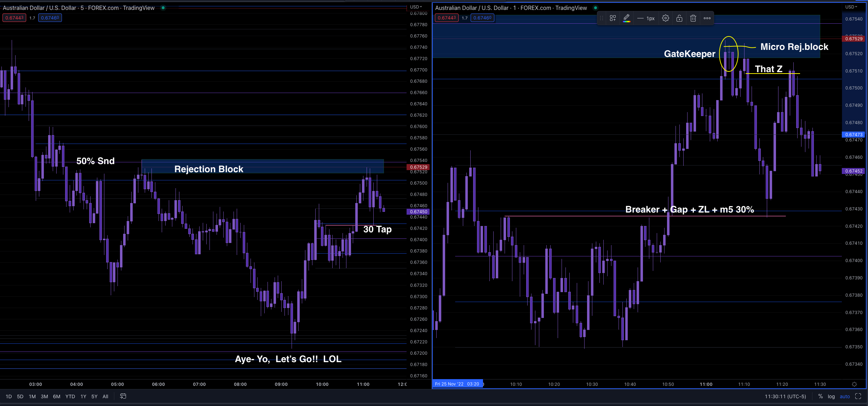Open the Go to date calendar icon
The width and height of the screenshot is (868, 406).
[x=123, y=396]
